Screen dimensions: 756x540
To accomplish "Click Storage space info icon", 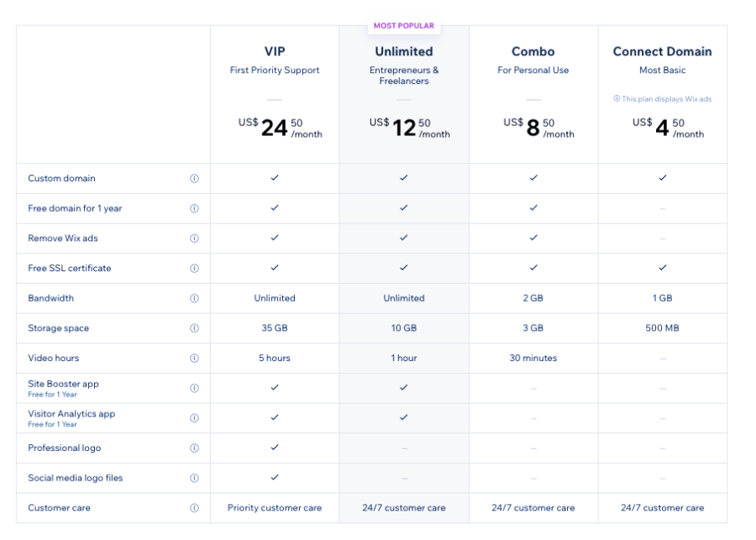I will pos(194,328).
